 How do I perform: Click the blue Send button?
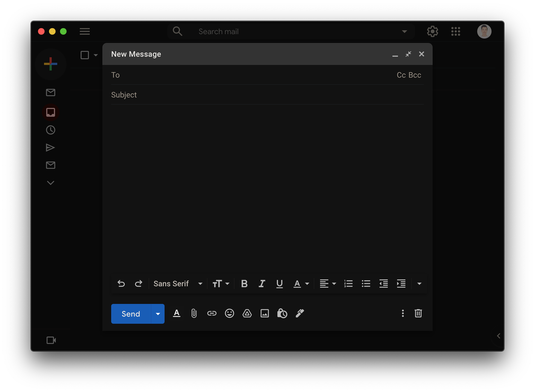click(x=131, y=314)
